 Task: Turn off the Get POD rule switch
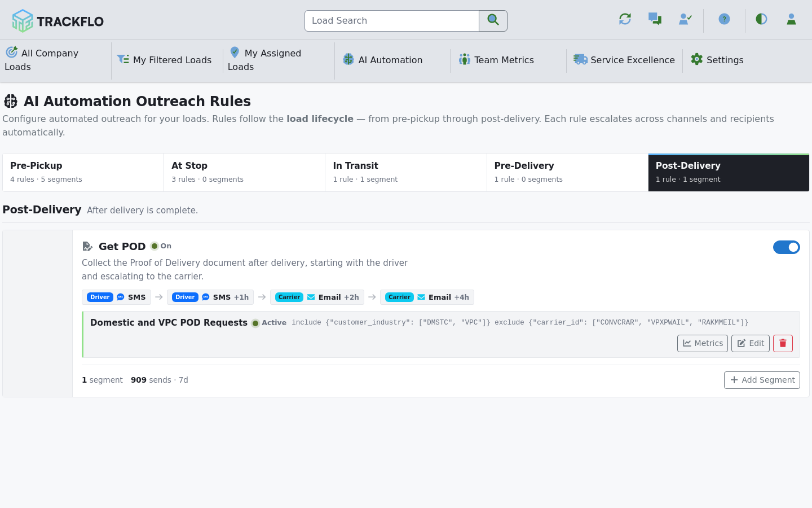coord(786,247)
